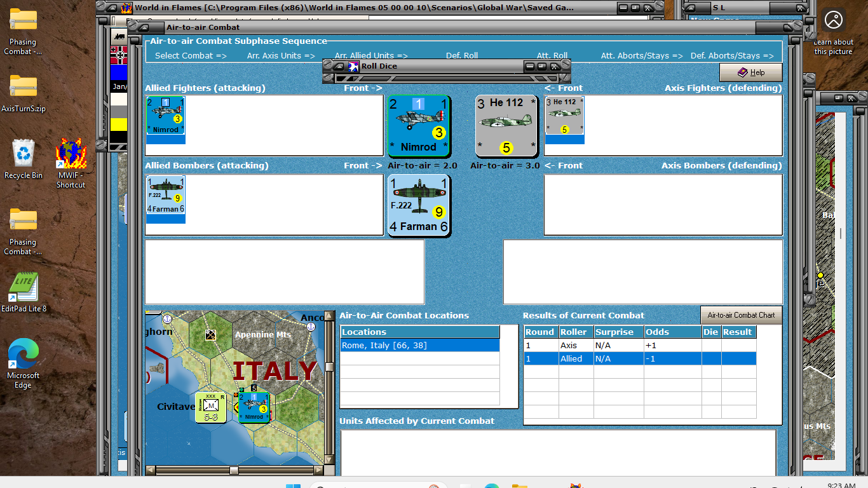The width and height of the screenshot is (868, 488).
Task: Click the Units Affected by Current Combat list box
Action: pyautogui.click(x=559, y=452)
